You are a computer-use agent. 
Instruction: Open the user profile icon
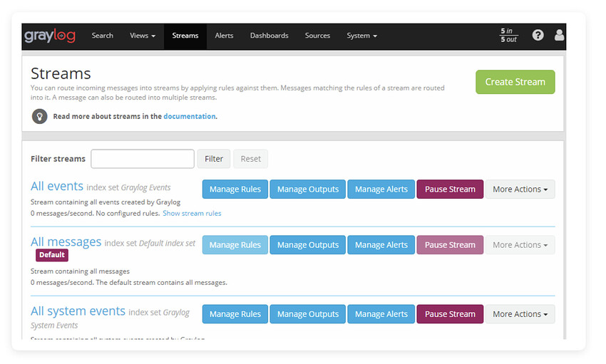[x=559, y=35]
